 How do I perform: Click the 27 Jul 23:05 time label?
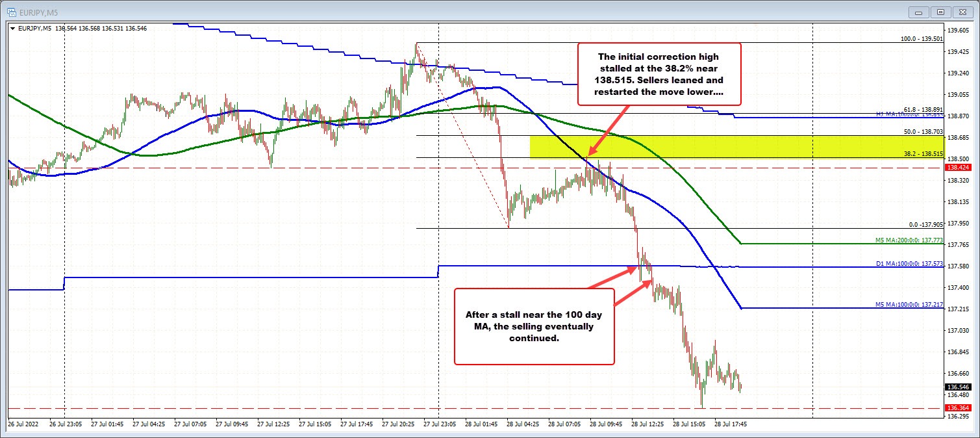click(441, 423)
